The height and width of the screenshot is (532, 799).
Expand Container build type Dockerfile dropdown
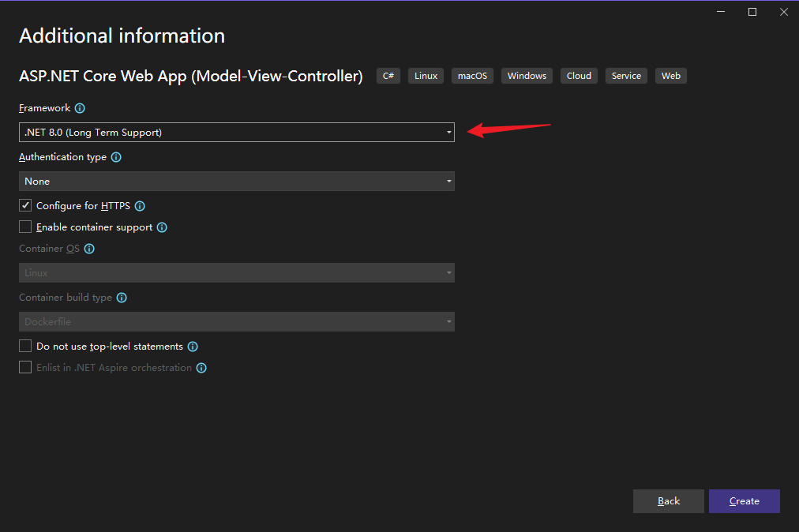coord(236,322)
